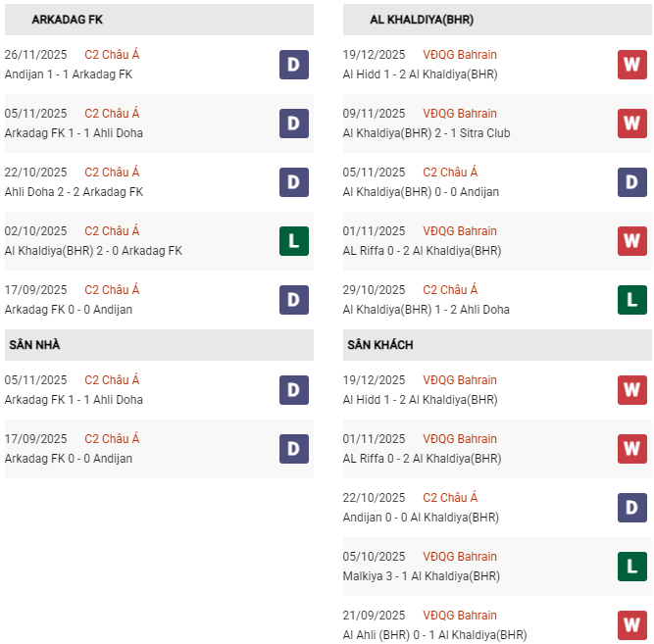Open the C2 Châu Á link for 26/11/2025

112,55
